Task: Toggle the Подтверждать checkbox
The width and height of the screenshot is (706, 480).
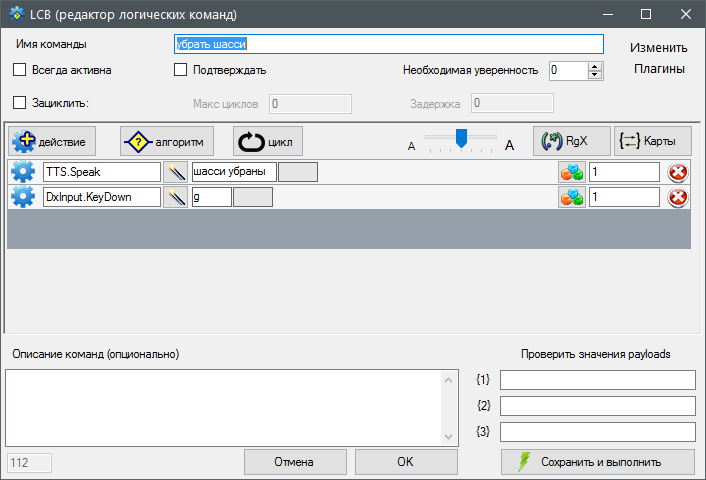Action: 181,70
